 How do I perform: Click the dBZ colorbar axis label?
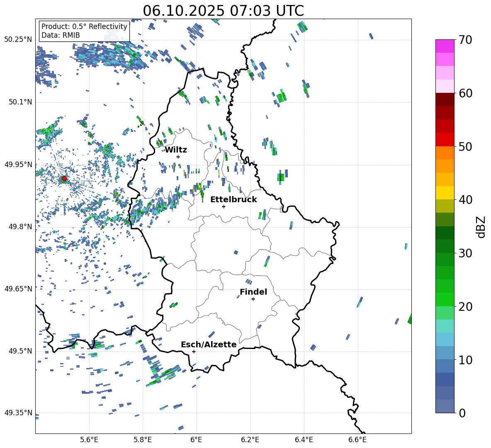[x=481, y=227]
